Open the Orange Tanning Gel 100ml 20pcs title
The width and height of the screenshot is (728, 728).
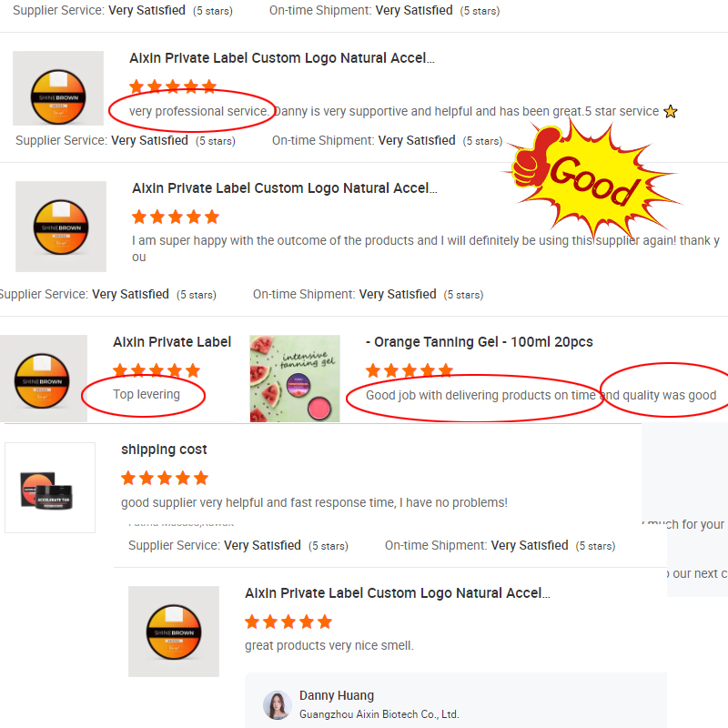[480, 342]
